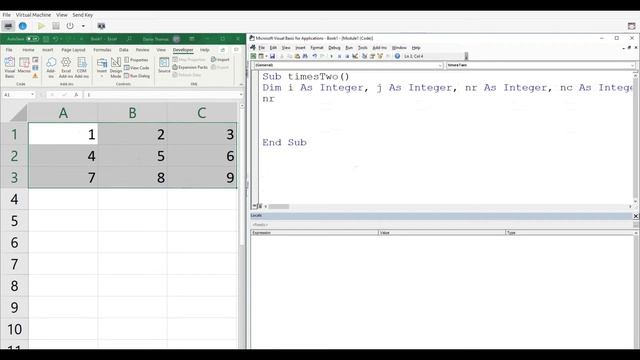Open the Run menu in VBA editor
Image resolution: width=640 pixels, height=360 pixels.
click(349, 48)
